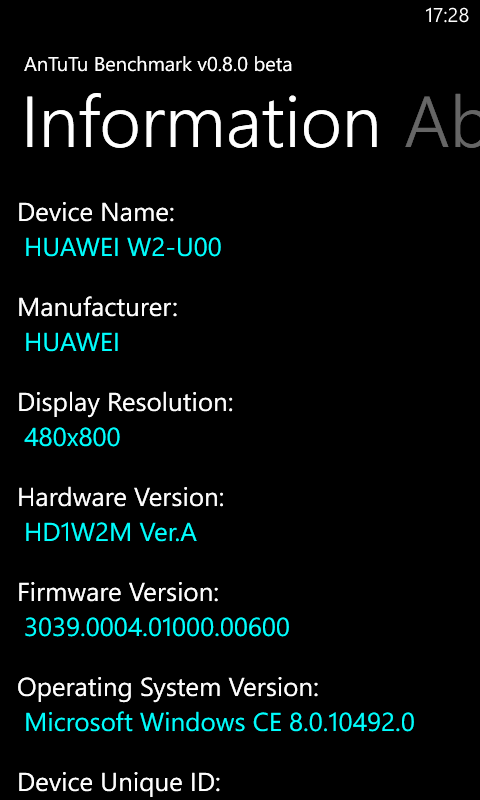
Task: Tap the 480x800 resolution value
Action: 72,437
